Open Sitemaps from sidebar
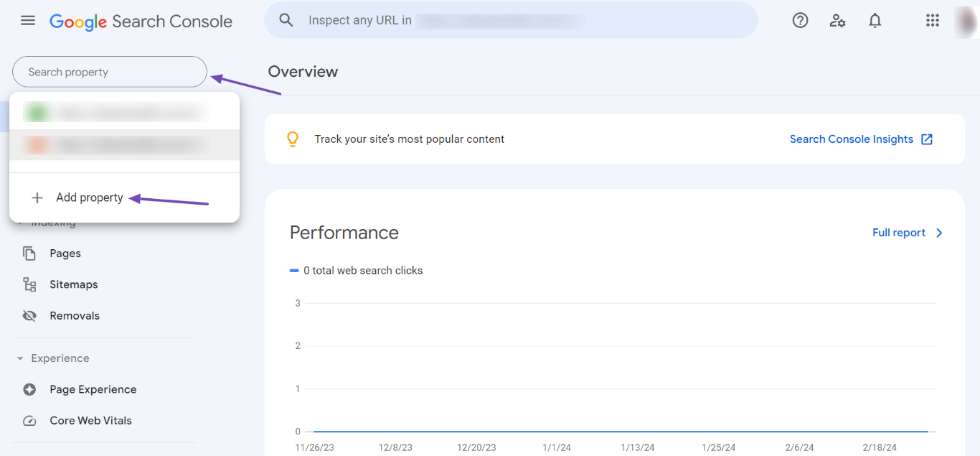This screenshot has width=980, height=456. pyautogui.click(x=73, y=284)
